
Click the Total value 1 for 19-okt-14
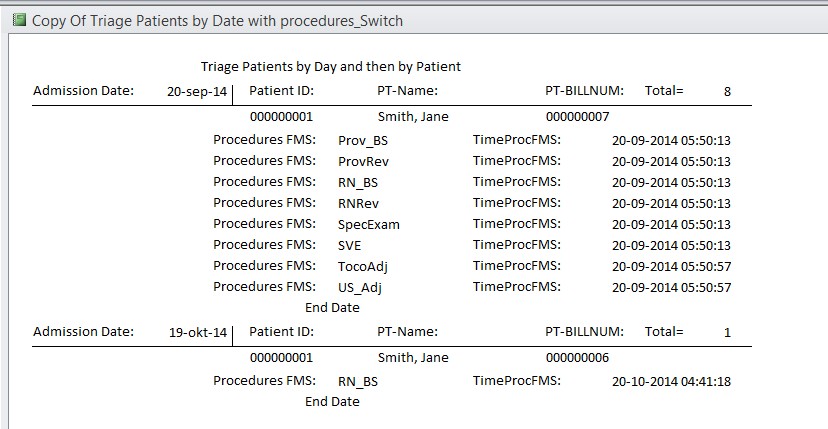727,333
